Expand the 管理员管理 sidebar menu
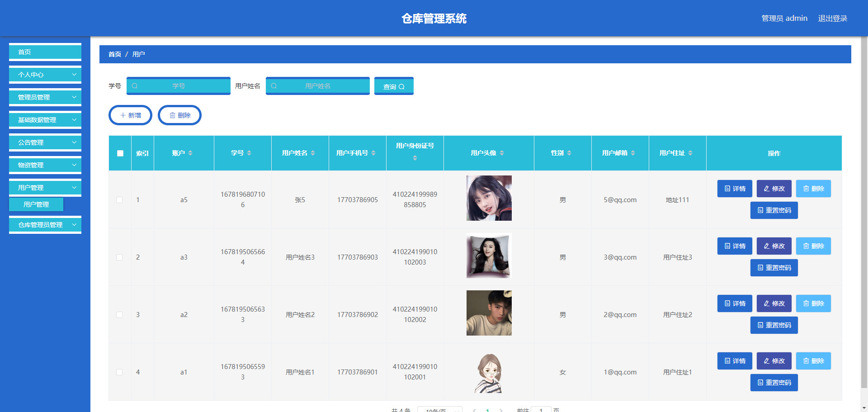 45,97
